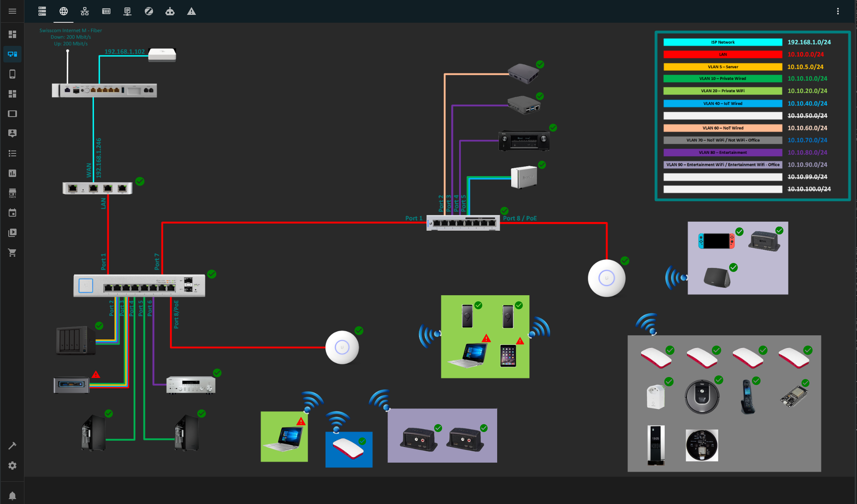
Task: Click the Nintendo Switch device image
Action: pyautogui.click(x=716, y=241)
